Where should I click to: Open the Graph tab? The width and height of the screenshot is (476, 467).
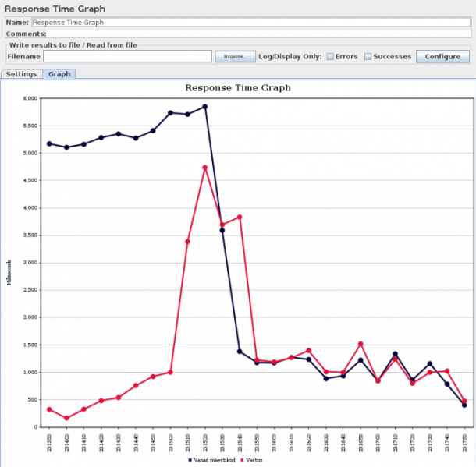coord(59,74)
